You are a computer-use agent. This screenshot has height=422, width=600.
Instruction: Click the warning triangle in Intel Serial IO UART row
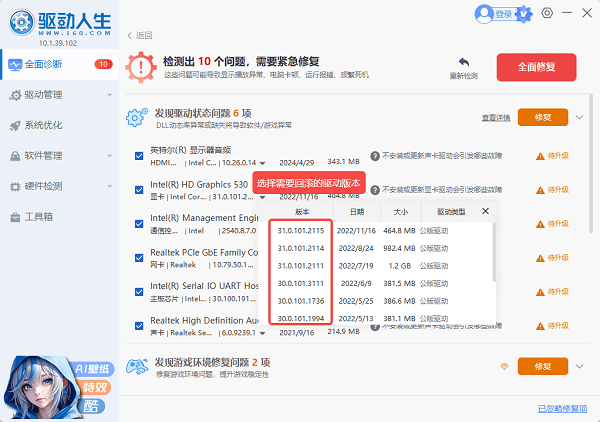click(540, 292)
